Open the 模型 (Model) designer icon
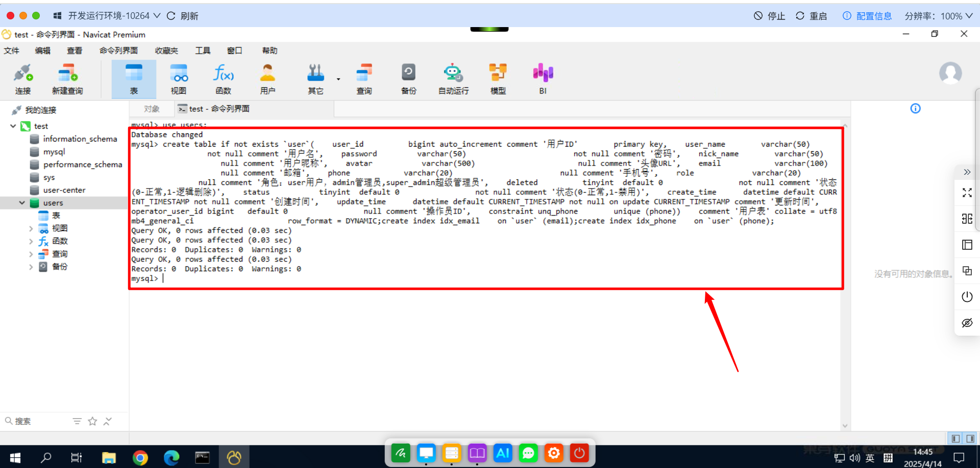Viewport: 980px width, 468px height. [x=498, y=78]
